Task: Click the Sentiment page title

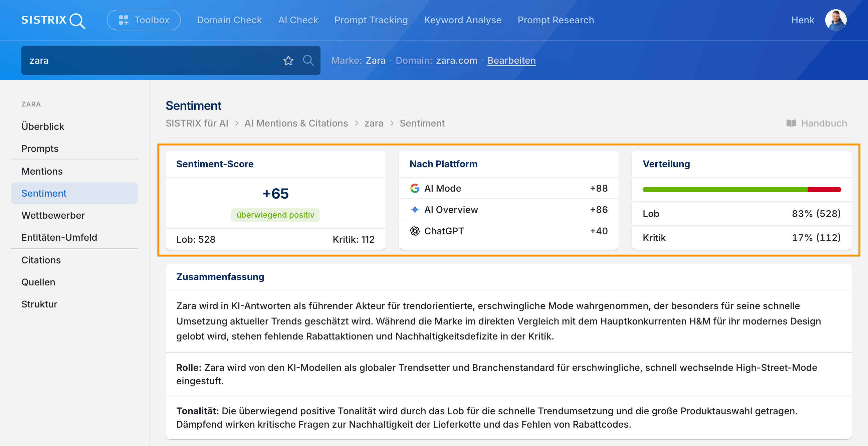Action: tap(193, 106)
